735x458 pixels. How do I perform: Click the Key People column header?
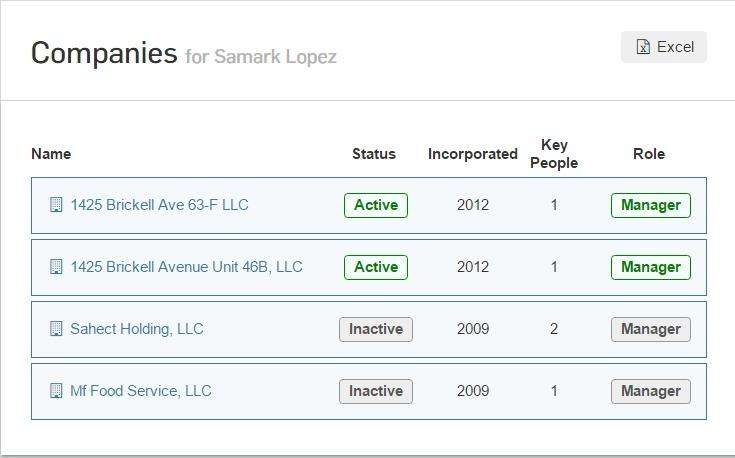pyautogui.click(x=554, y=154)
